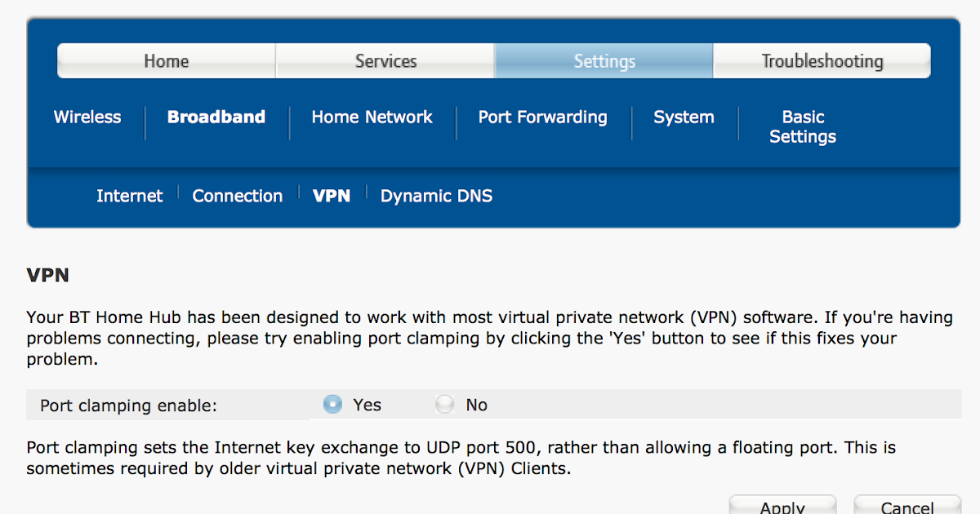Select the Settings tab
Image resolution: width=980 pixels, height=514 pixels.
point(604,61)
